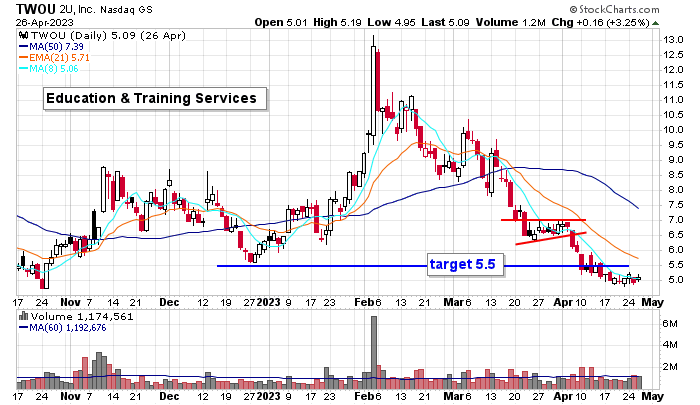This screenshot has height=405, width=700.
Task: Click the 'MA(60) 1,192,676' volume legend
Action: [62, 328]
